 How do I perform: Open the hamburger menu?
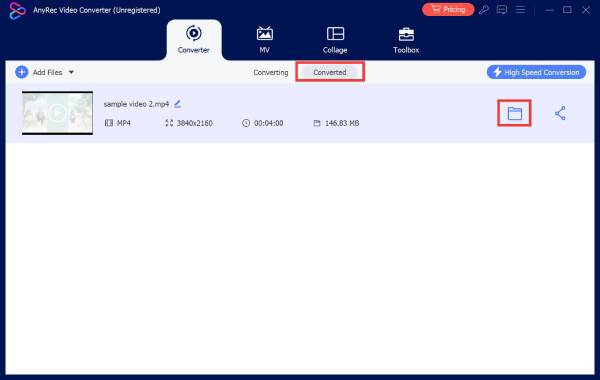pyautogui.click(x=520, y=10)
